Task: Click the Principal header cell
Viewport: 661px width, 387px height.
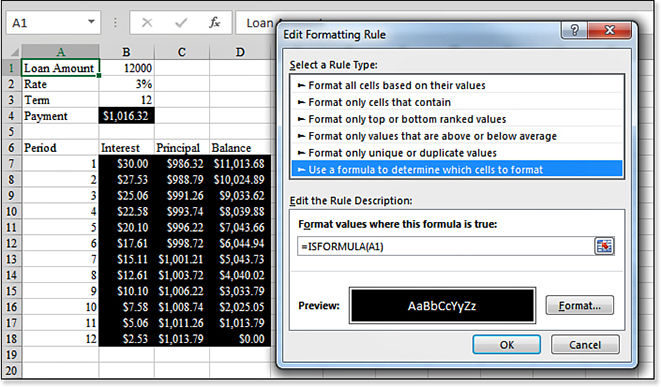Action: coord(182,148)
